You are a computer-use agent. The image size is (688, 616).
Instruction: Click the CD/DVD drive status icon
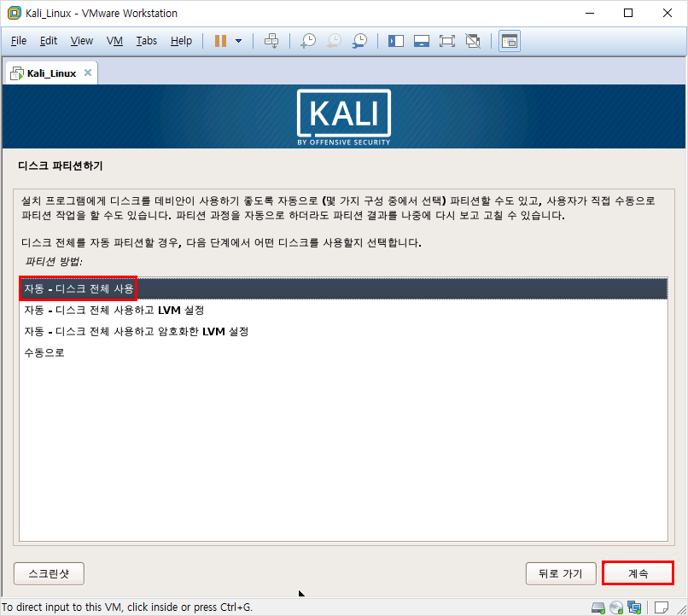point(616,607)
